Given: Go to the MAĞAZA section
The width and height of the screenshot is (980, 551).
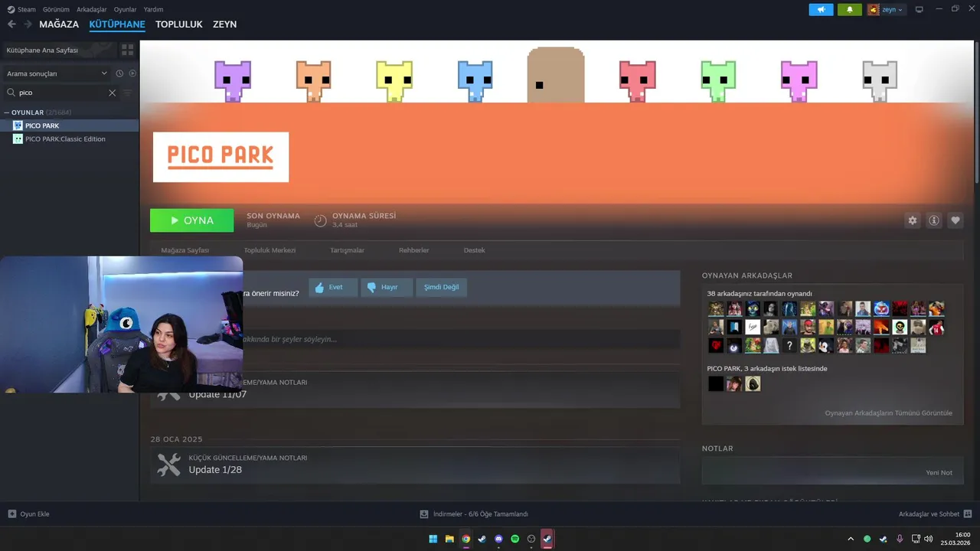Looking at the screenshot, I should 59,24.
